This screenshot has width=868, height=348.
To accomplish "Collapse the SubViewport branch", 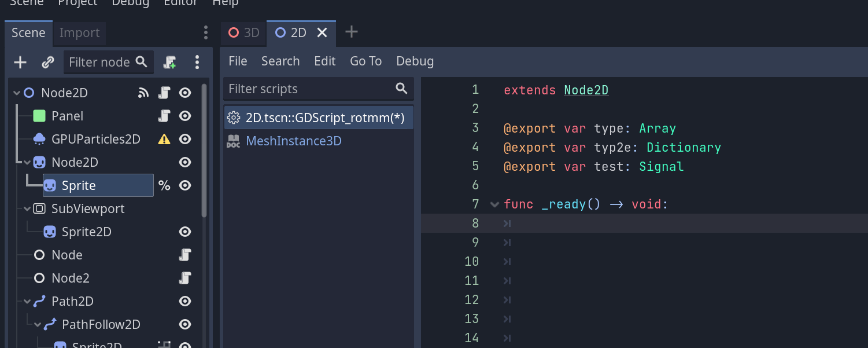I will pos(27,208).
